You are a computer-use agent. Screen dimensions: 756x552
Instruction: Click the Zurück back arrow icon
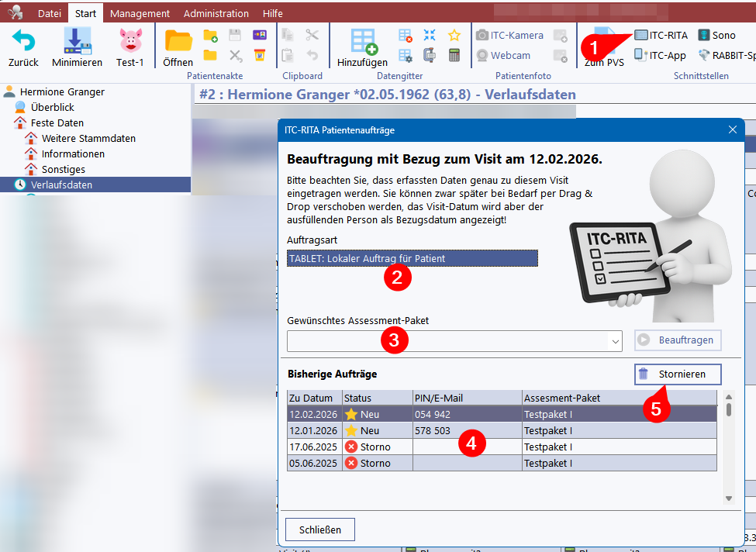coord(23,40)
